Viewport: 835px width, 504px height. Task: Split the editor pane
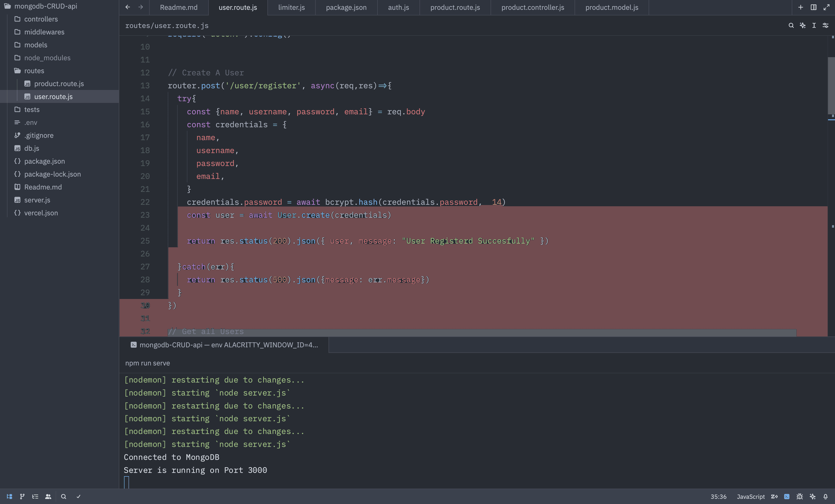point(814,7)
